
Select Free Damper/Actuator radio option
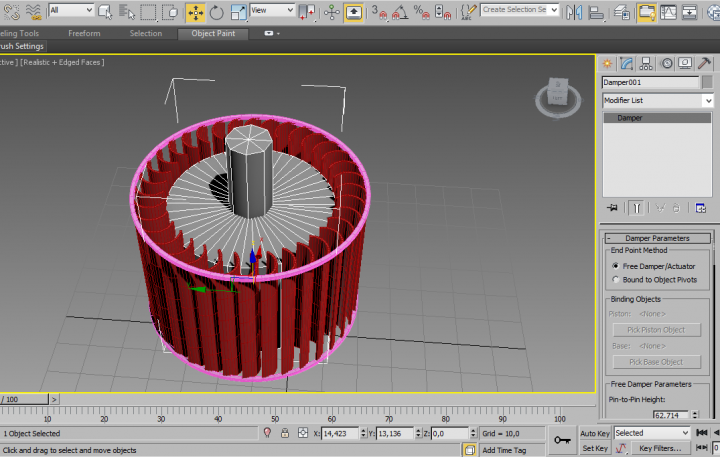click(x=614, y=266)
